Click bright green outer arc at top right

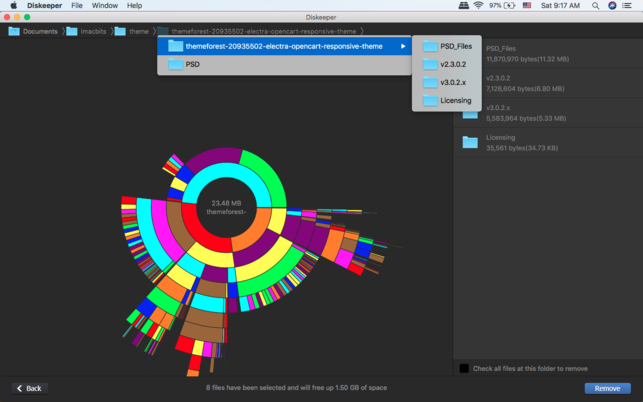269,174
